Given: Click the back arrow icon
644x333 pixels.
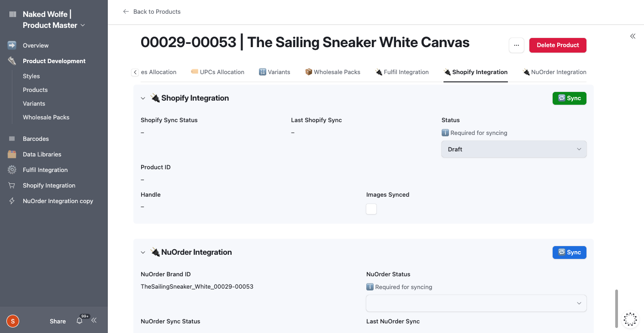Looking at the screenshot, I should [126, 11].
